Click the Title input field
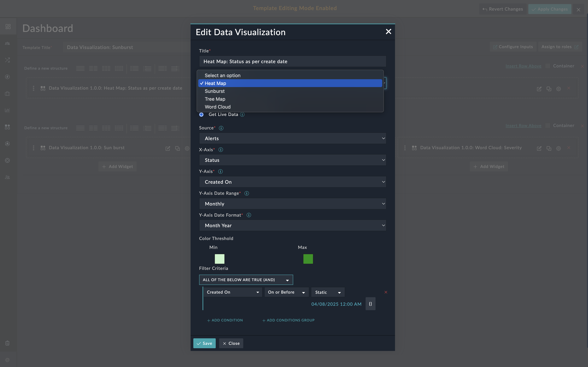588x367 pixels. coord(292,61)
